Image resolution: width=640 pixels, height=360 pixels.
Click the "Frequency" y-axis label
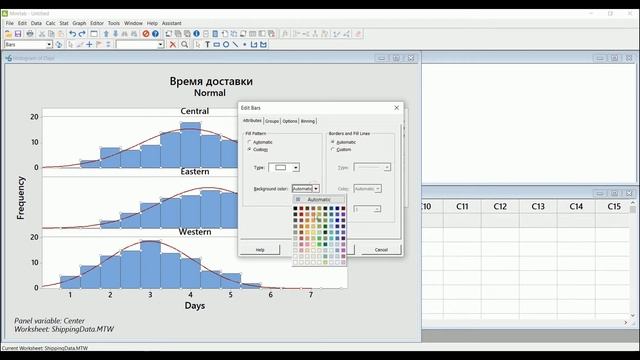21,198
